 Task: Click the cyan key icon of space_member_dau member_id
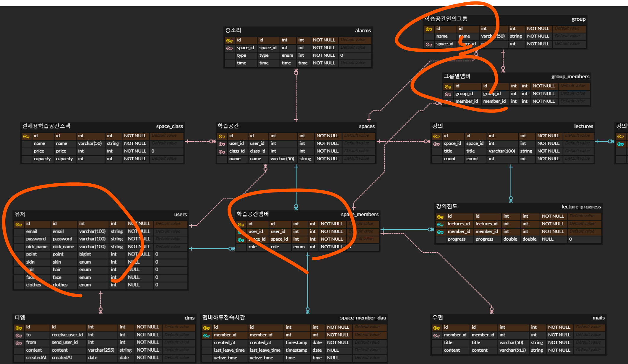207,335
